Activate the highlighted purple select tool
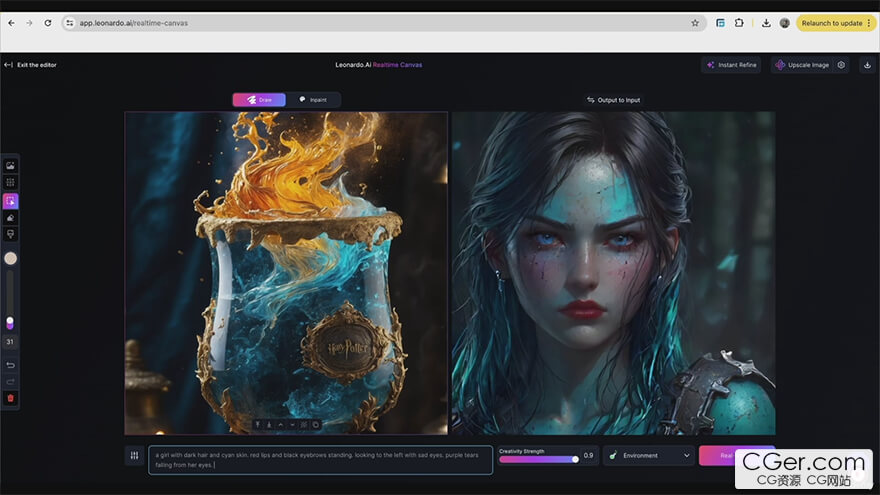This screenshot has width=880, height=495. point(10,200)
